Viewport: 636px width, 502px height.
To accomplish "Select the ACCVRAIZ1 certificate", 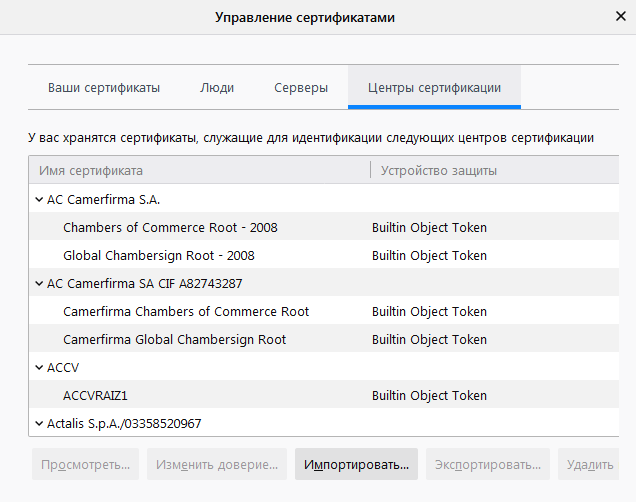I will (96, 396).
